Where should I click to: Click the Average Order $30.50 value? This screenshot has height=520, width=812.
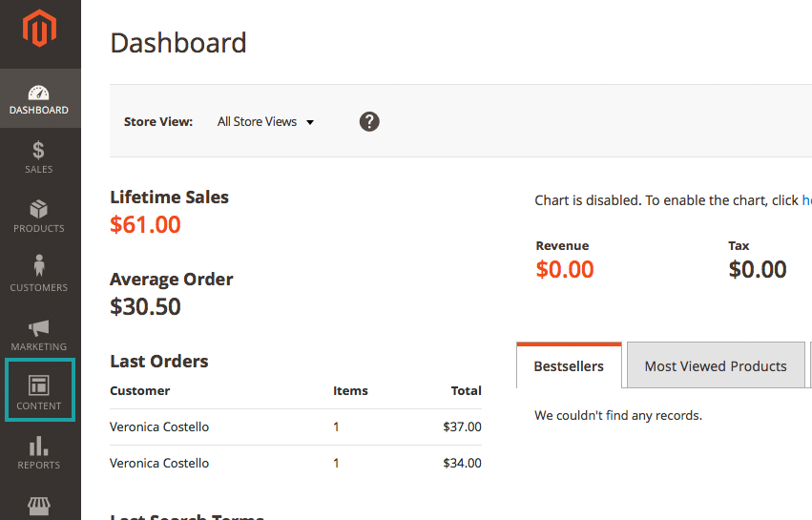145,306
